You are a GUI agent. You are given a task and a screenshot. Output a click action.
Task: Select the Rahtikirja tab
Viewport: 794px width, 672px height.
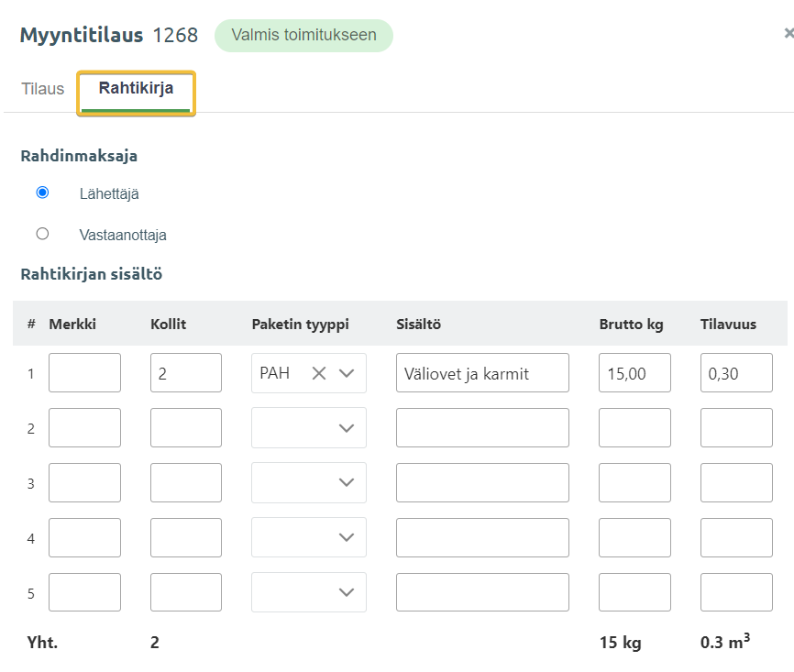[136, 90]
